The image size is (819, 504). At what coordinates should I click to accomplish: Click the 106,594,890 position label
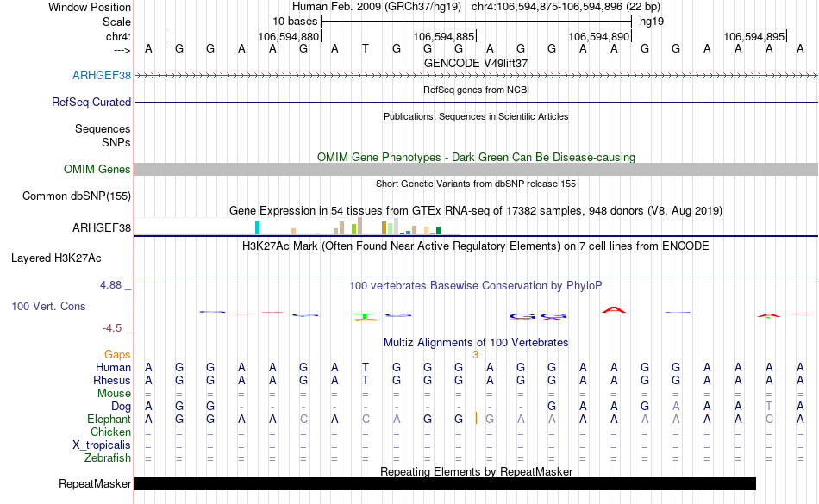click(598, 36)
